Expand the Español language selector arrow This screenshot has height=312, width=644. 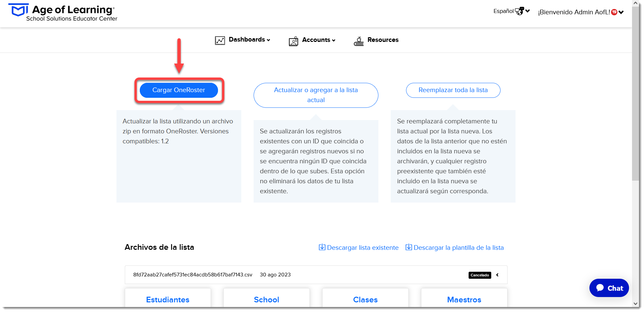[528, 11]
